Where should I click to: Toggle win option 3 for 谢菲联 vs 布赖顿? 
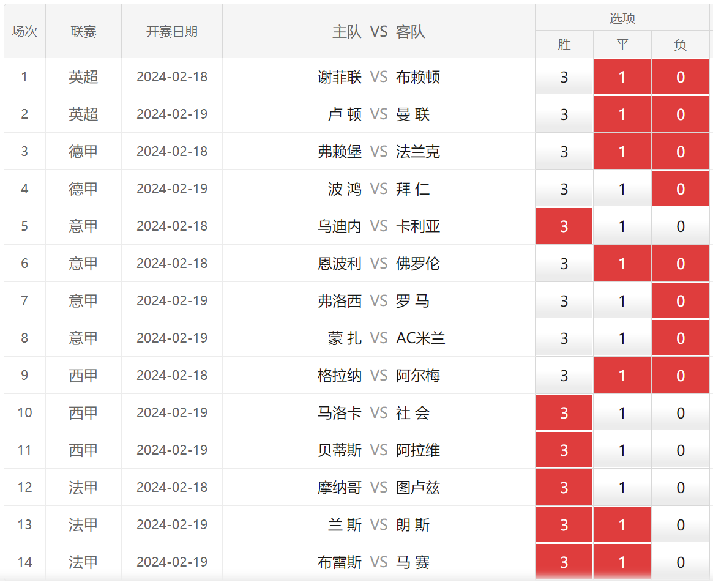coord(564,77)
